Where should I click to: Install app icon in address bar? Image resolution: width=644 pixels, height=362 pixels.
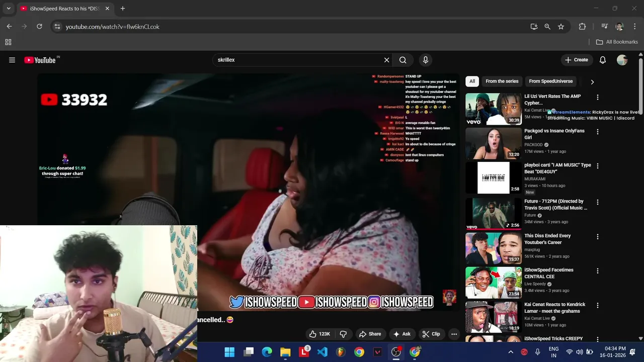click(534, 27)
